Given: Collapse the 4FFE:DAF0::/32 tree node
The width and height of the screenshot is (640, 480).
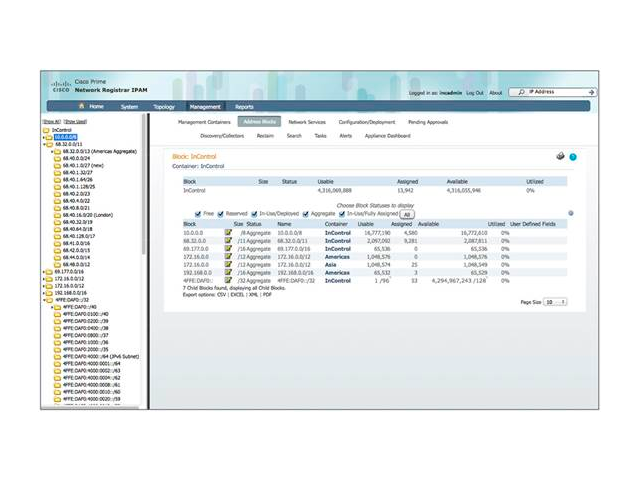Looking at the screenshot, I should tap(43, 298).
